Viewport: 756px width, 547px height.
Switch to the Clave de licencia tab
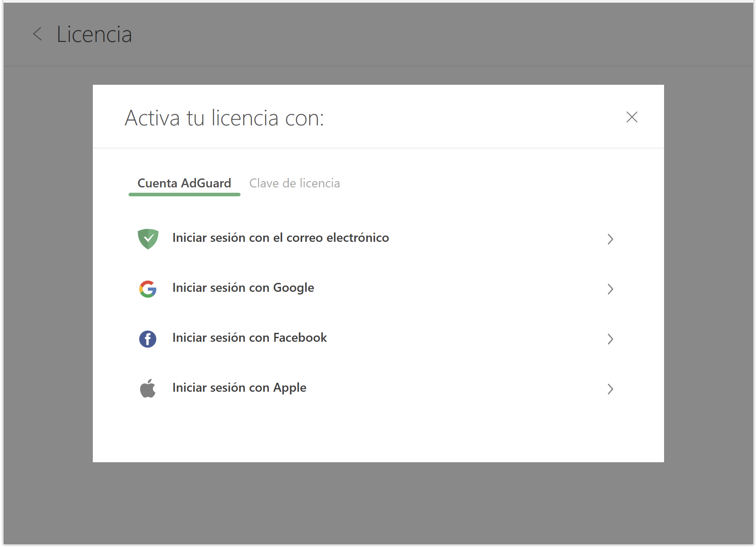pos(295,183)
